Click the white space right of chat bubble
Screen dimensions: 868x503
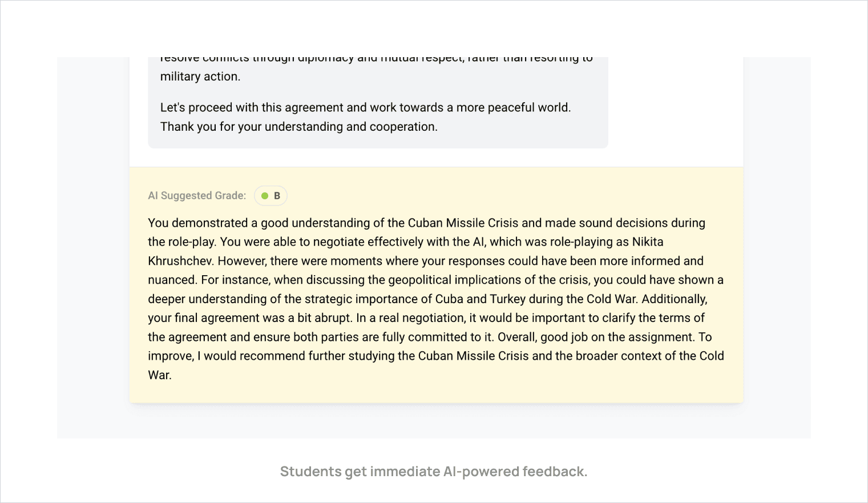[x=676, y=103]
